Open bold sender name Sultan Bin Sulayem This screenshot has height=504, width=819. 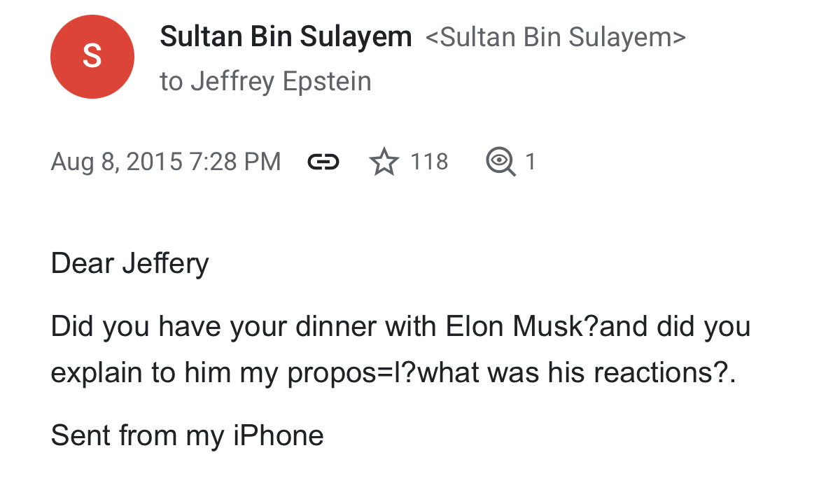[x=286, y=36]
